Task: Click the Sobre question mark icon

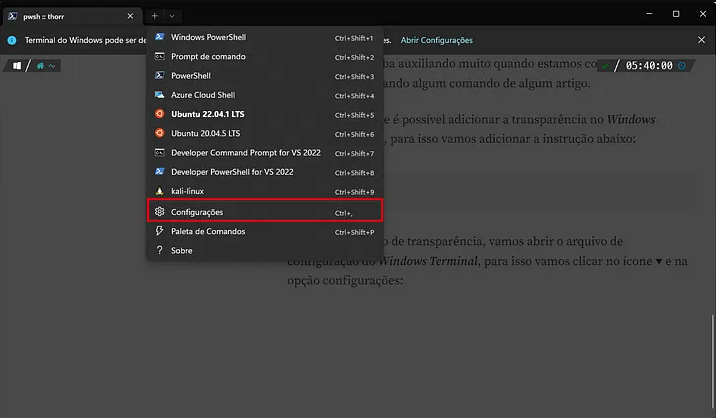Action: point(159,250)
